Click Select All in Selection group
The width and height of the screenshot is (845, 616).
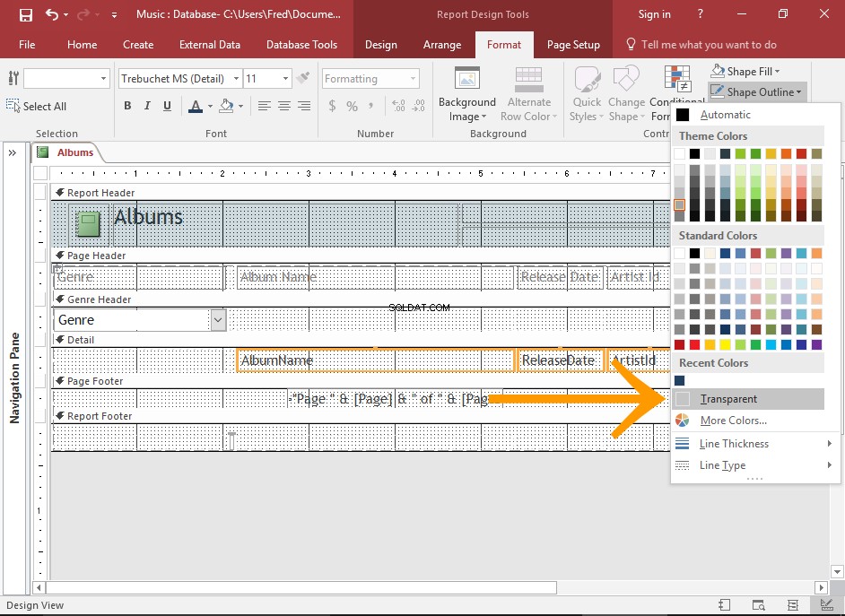pyautogui.click(x=36, y=106)
